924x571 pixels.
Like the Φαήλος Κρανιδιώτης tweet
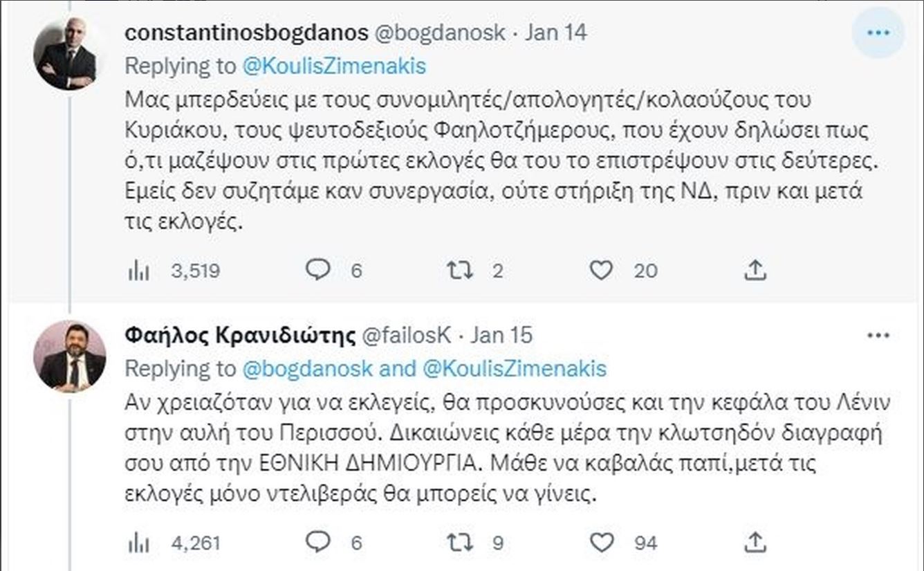601,543
